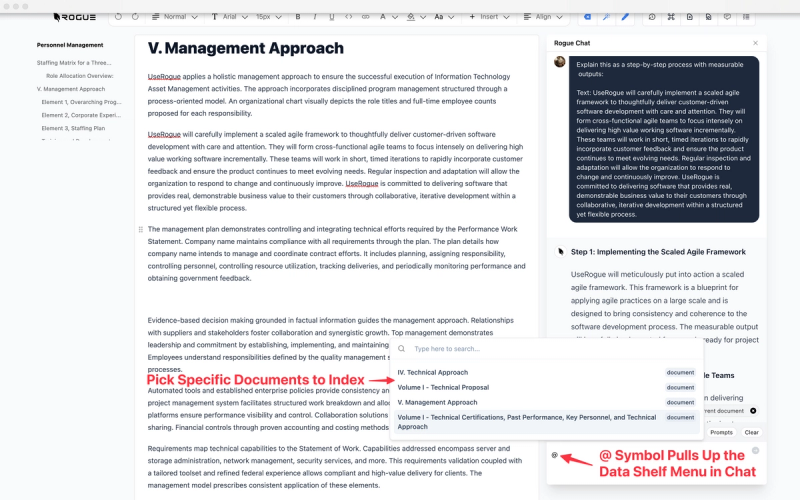Click the shield-shaped toolbar icon
Screen dimensions: 800x500
pos(727,17)
